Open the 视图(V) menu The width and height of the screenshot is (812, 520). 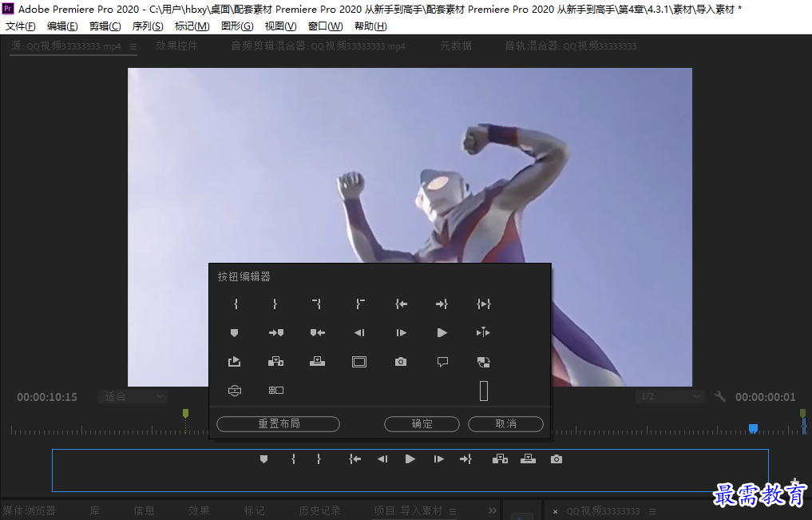281,26
